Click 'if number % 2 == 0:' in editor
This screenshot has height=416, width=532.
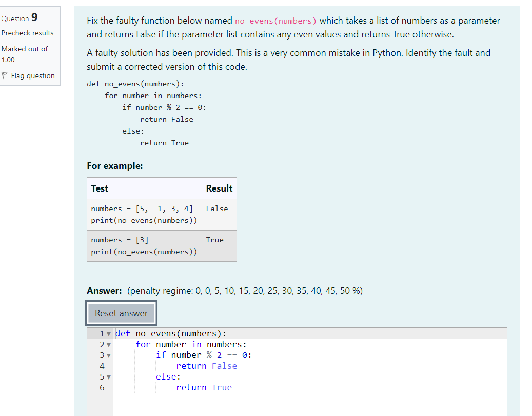click(x=204, y=355)
